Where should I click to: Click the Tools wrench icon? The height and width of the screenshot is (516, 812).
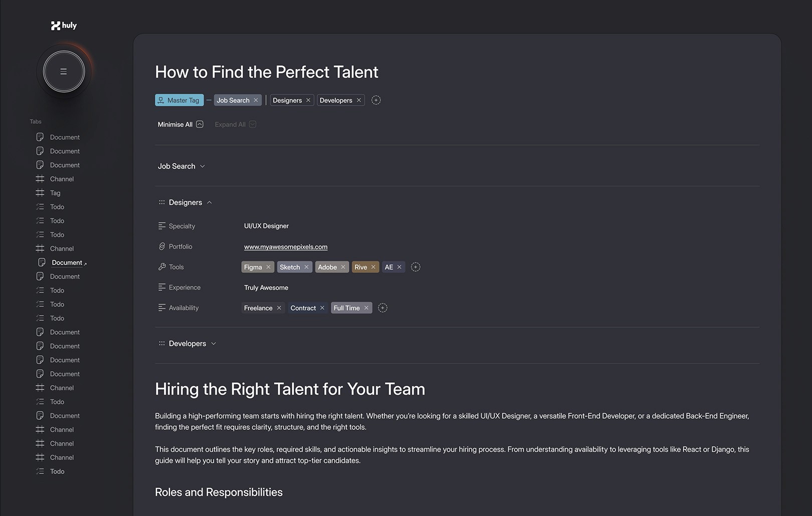pos(161,267)
